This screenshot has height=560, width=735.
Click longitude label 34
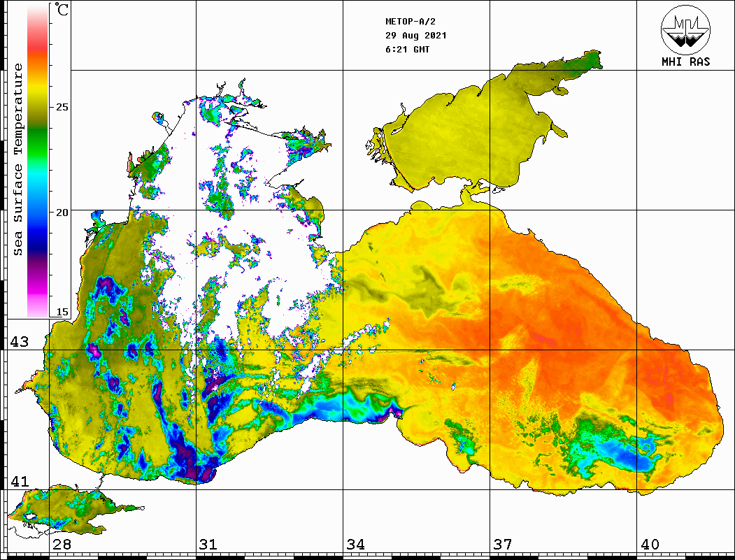click(x=356, y=545)
